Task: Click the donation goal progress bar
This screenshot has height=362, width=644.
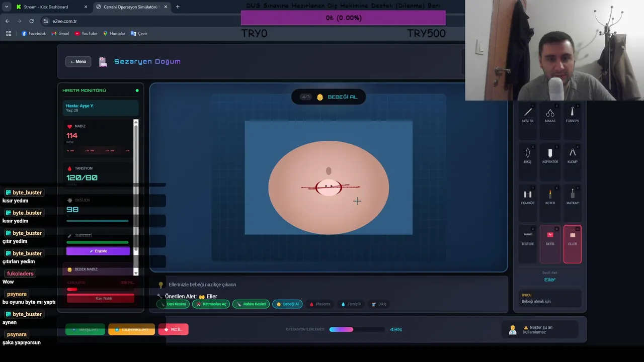Action: point(343,18)
